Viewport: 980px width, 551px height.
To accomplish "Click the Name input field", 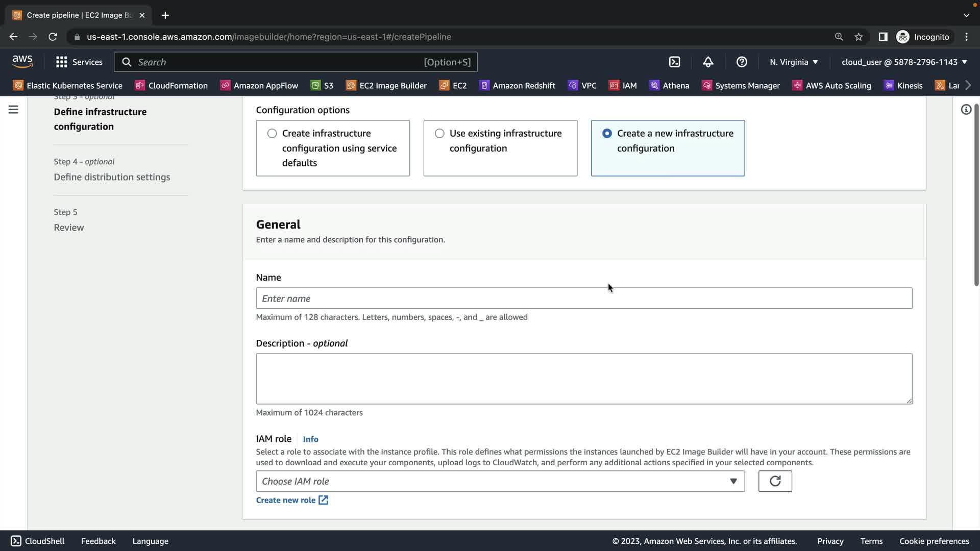I will pyautogui.click(x=583, y=298).
